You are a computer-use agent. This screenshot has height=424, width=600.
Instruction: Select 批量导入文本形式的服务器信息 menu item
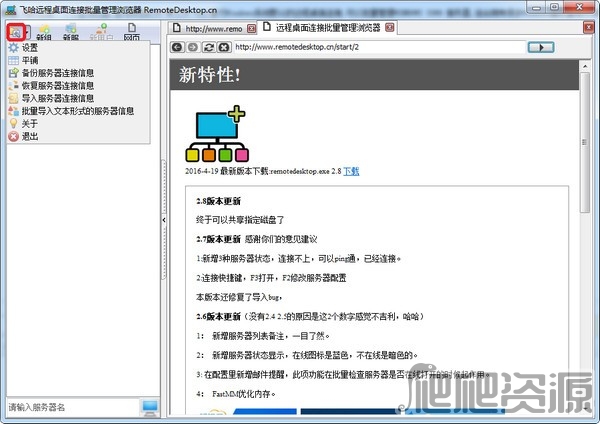pyautogui.click(x=78, y=111)
